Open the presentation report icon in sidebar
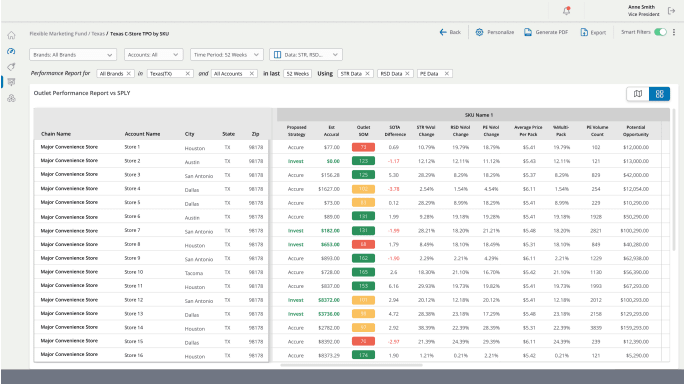The image size is (684, 384). [x=11, y=82]
